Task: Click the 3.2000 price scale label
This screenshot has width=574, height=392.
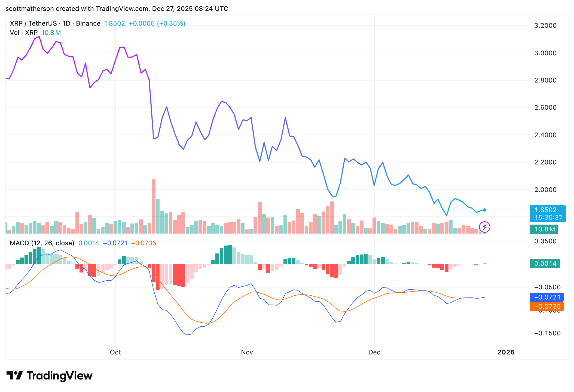Action: click(x=545, y=26)
